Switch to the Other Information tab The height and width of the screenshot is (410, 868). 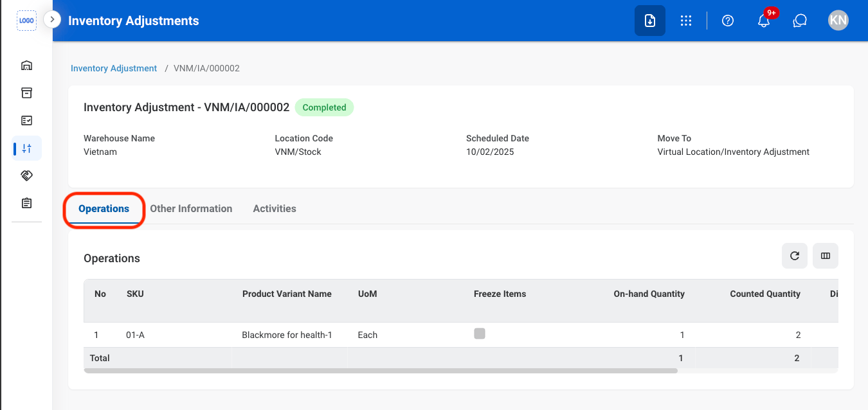coord(191,209)
